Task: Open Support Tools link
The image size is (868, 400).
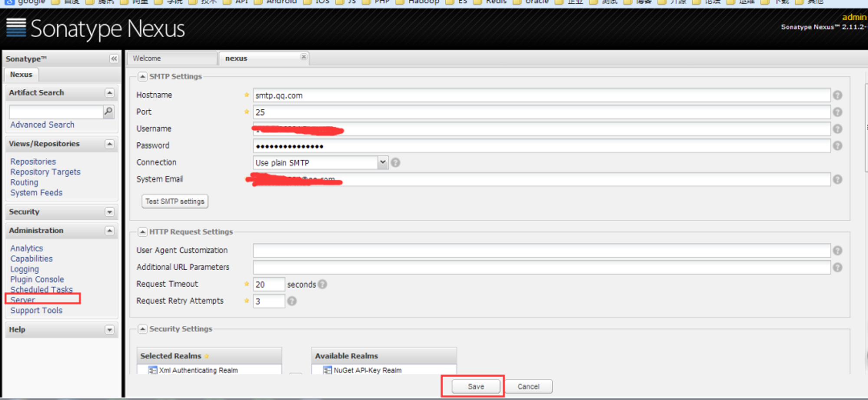Action: pyautogui.click(x=36, y=310)
